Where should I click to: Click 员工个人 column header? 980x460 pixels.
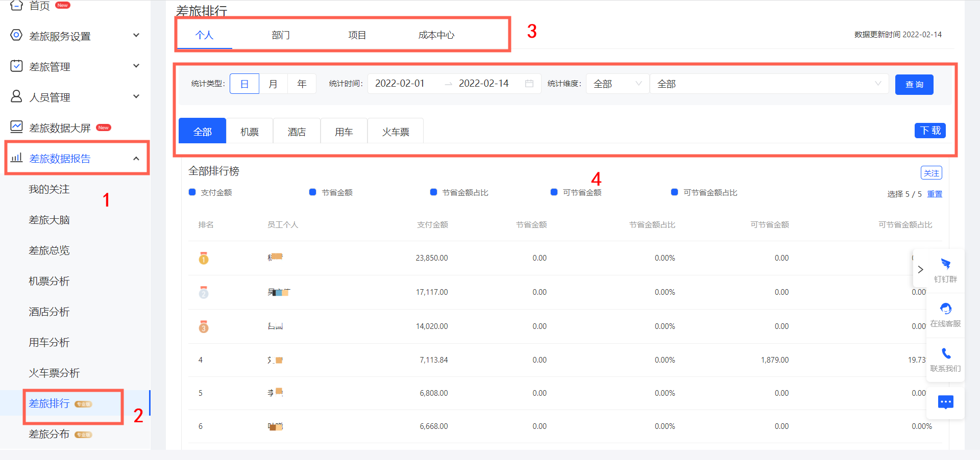(x=283, y=224)
